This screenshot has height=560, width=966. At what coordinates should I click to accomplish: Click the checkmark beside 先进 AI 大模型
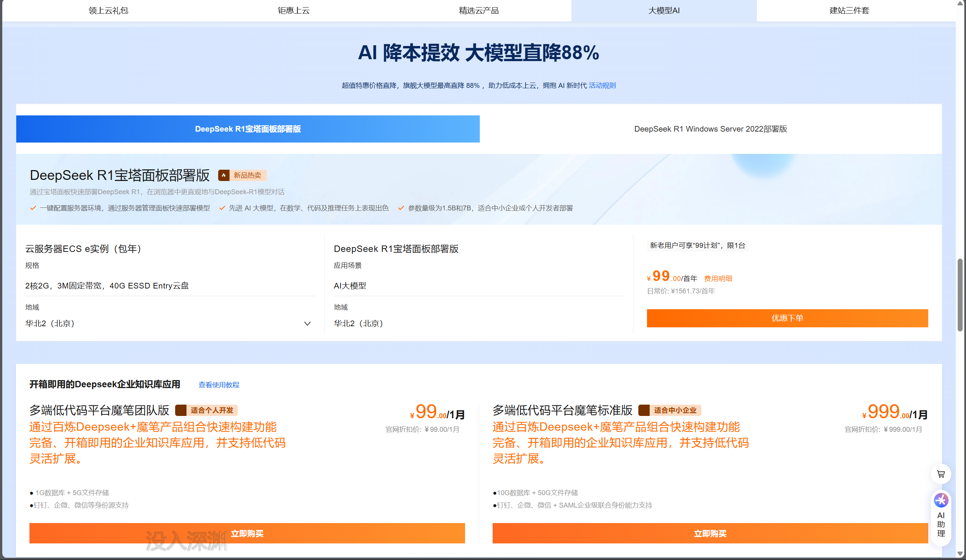click(222, 208)
